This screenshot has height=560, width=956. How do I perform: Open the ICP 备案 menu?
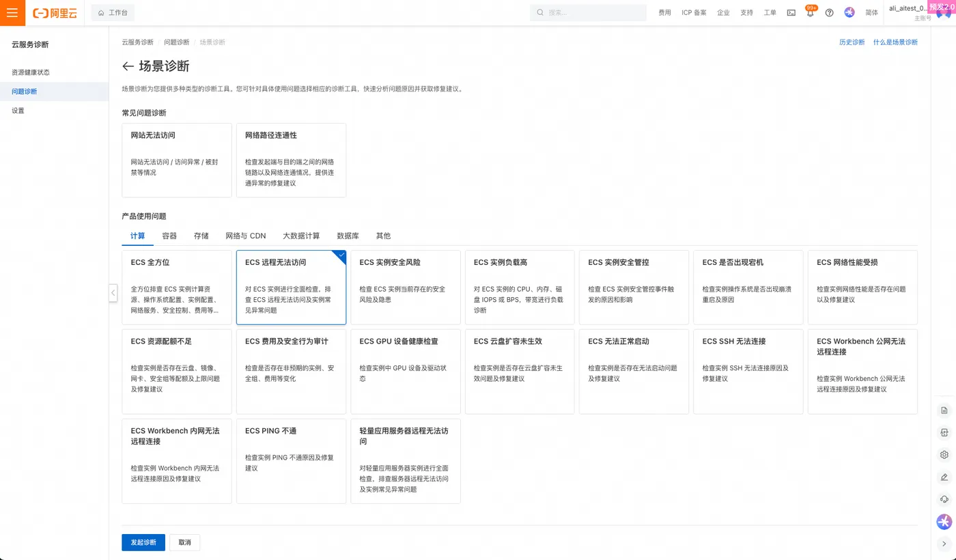[694, 13]
